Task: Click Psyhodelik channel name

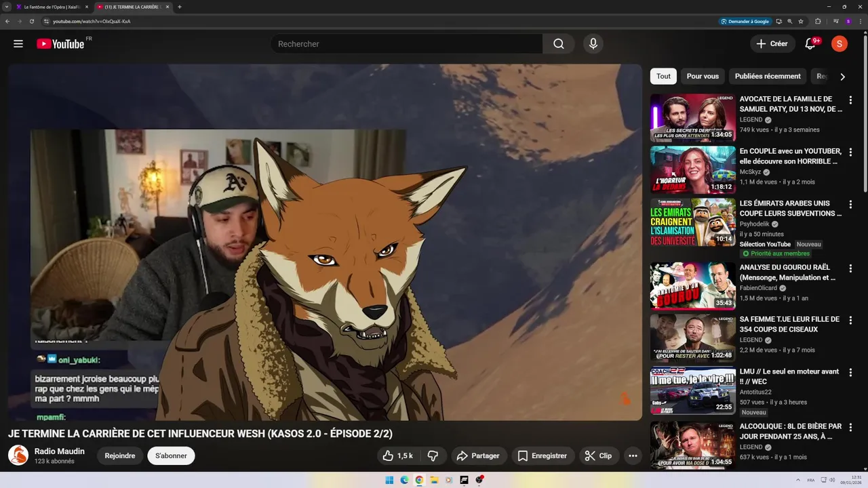Action: click(x=755, y=224)
